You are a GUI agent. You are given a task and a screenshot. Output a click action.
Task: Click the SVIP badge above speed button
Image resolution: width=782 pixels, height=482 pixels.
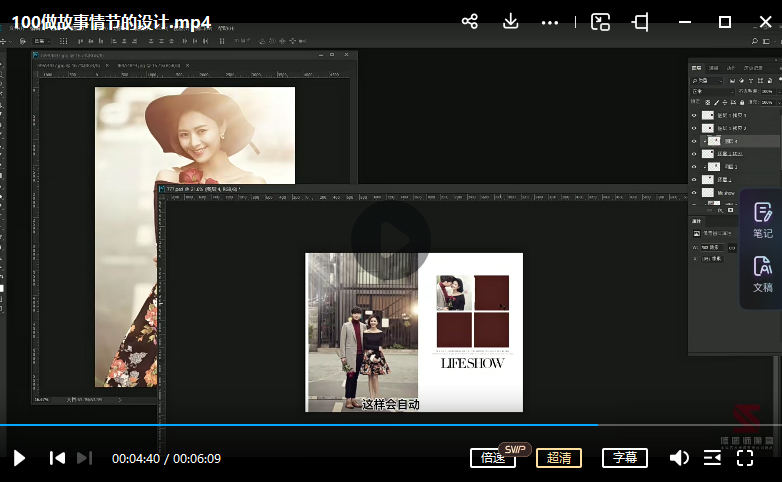[515, 448]
